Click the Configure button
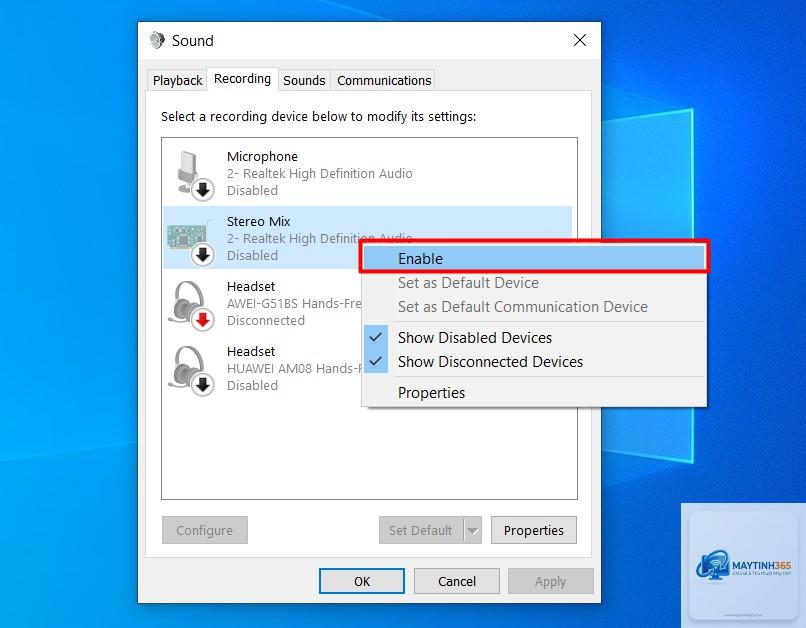 (205, 530)
